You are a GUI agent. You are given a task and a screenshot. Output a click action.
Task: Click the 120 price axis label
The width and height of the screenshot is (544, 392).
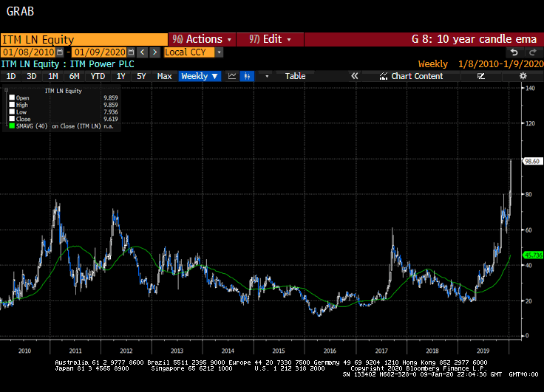click(x=531, y=123)
